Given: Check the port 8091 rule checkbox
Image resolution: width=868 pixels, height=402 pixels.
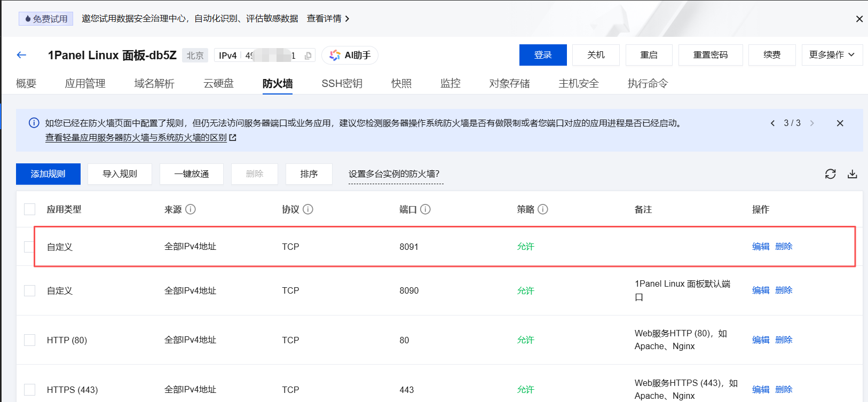Looking at the screenshot, I should tap(30, 247).
